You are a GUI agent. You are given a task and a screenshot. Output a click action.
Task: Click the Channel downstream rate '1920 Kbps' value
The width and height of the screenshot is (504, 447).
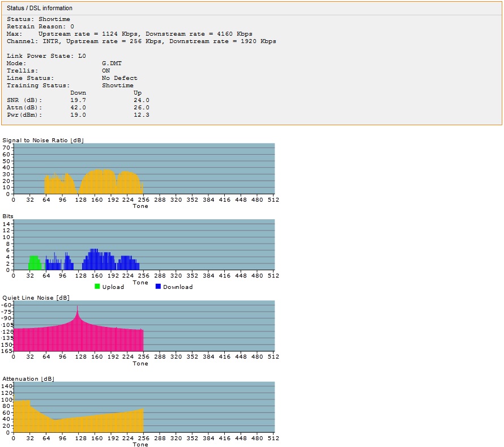click(x=258, y=41)
